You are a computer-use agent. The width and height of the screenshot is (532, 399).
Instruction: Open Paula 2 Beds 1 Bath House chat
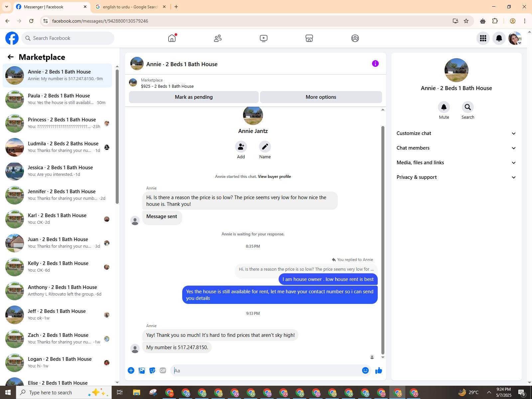57,99
